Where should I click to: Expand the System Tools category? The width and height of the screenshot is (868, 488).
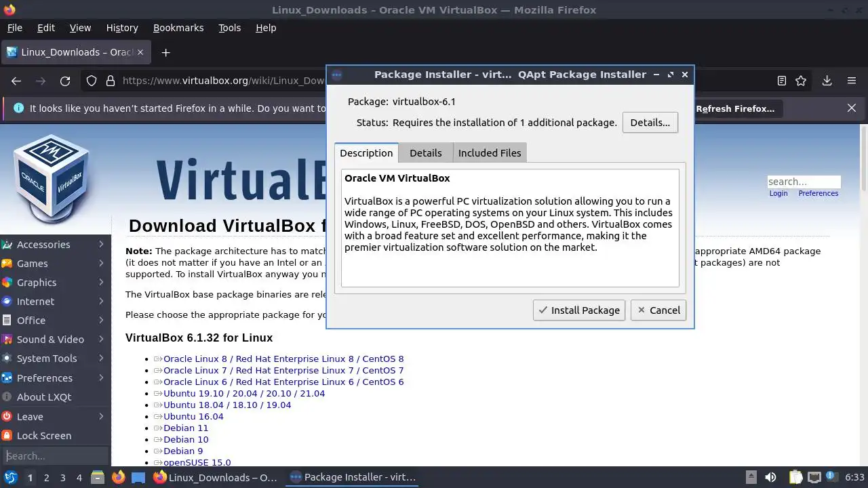pos(54,358)
